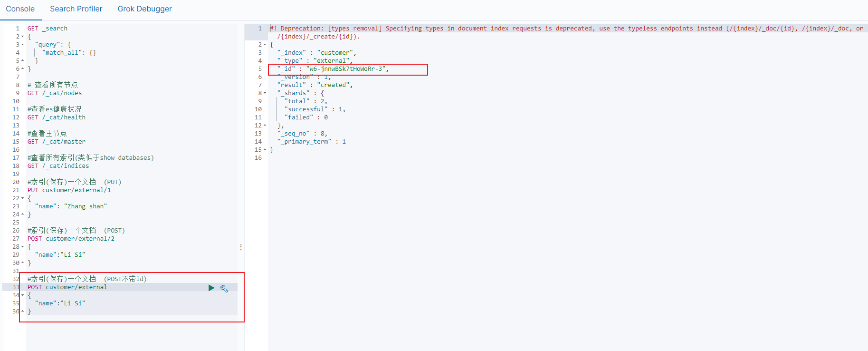Toggle fold arrow at editor line 5

coord(22,61)
